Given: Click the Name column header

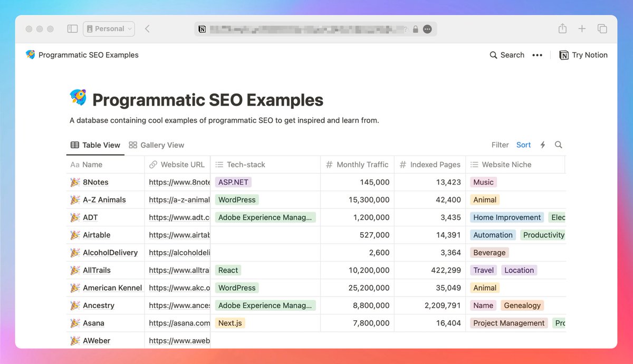Looking at the screenshot, I should (x=105, y=165).
